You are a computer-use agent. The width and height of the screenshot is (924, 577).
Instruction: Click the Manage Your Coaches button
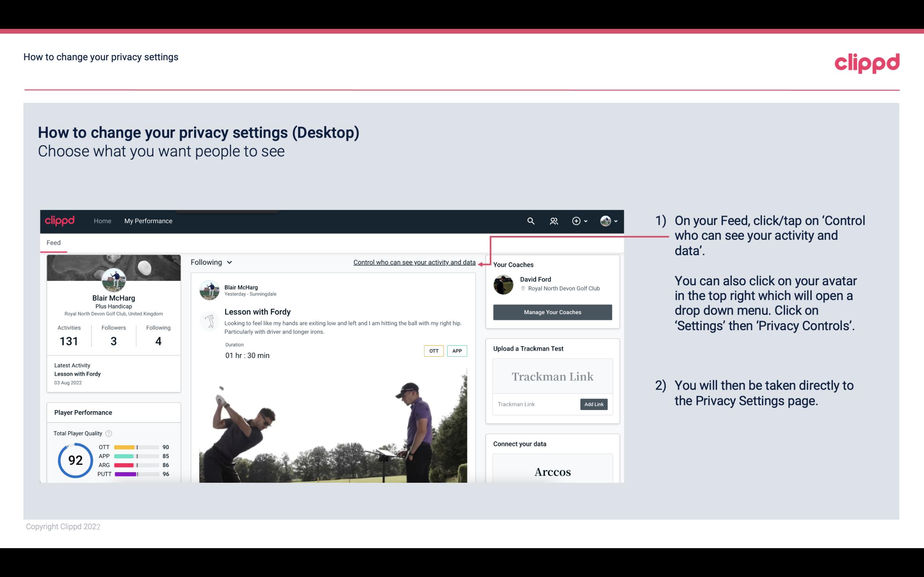552,312
